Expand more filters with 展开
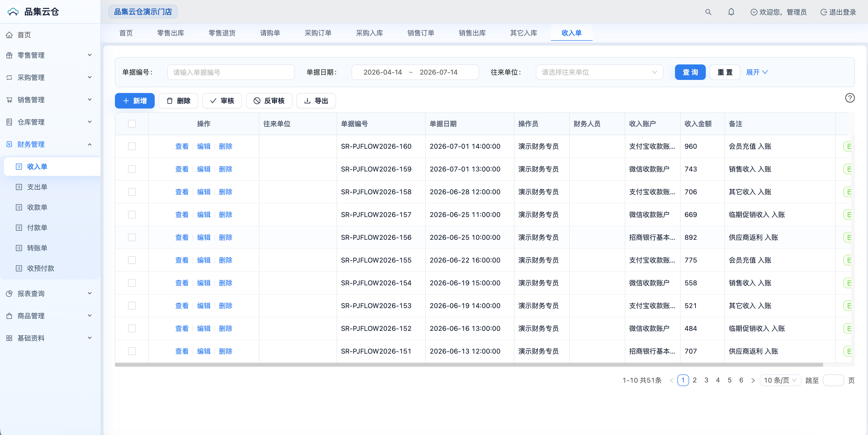Image resolution: width=868 pixels, height=435 pixels. point(756,72)
